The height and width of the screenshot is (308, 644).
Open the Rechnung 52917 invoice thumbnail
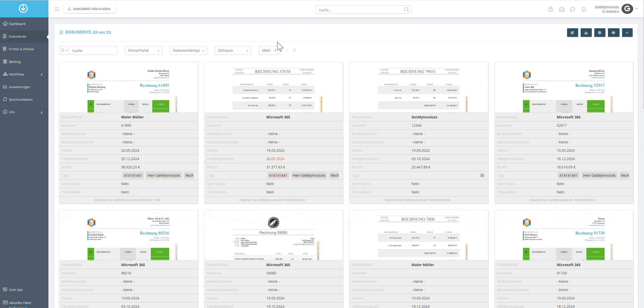(564, 87)
